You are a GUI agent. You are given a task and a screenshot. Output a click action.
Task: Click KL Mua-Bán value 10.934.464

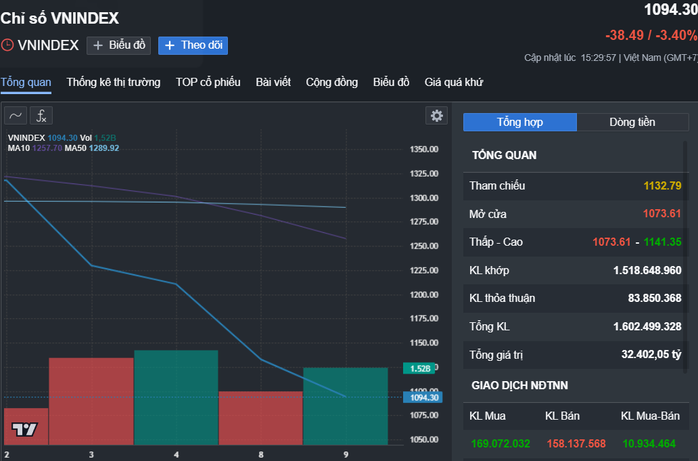point(649,444)
